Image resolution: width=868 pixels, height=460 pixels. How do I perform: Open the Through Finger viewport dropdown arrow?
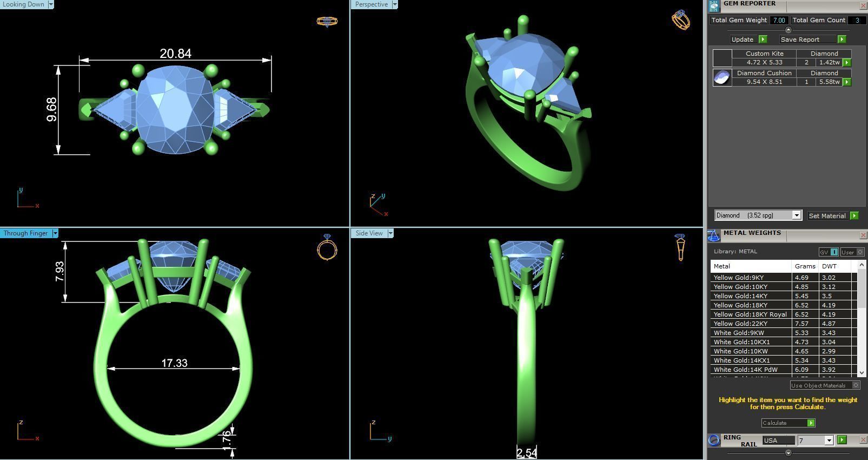click(x=55, y=233)
